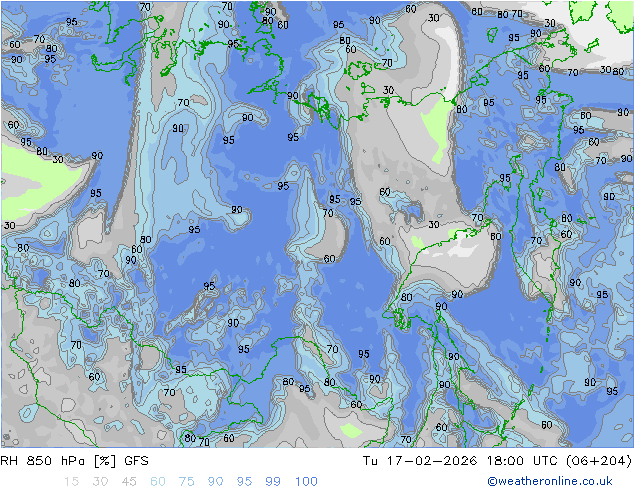Image resolution: width=634 pixels, height=490 pixels.
Task: Click legend value 45 in color scale
Action: click(x=129, y=482)
